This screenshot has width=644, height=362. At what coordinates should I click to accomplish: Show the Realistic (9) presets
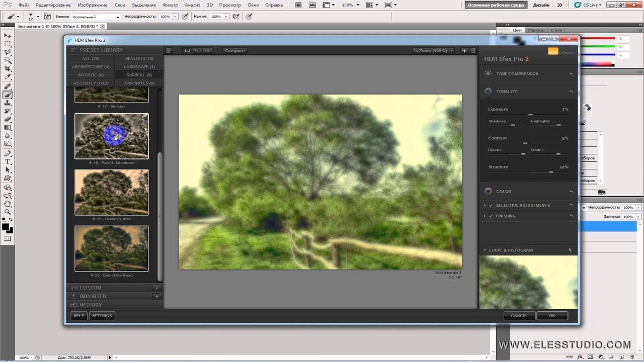click(x=139, y=58)
